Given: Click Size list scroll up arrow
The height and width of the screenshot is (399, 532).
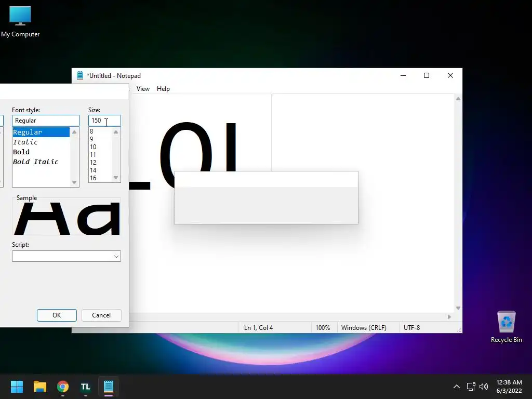Looking at the screenshot, I should coord(116,132).
